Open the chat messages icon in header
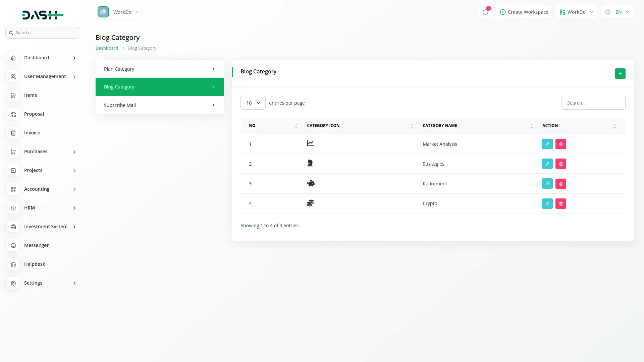This screenshot has width=644, height=362. [485, 12]
